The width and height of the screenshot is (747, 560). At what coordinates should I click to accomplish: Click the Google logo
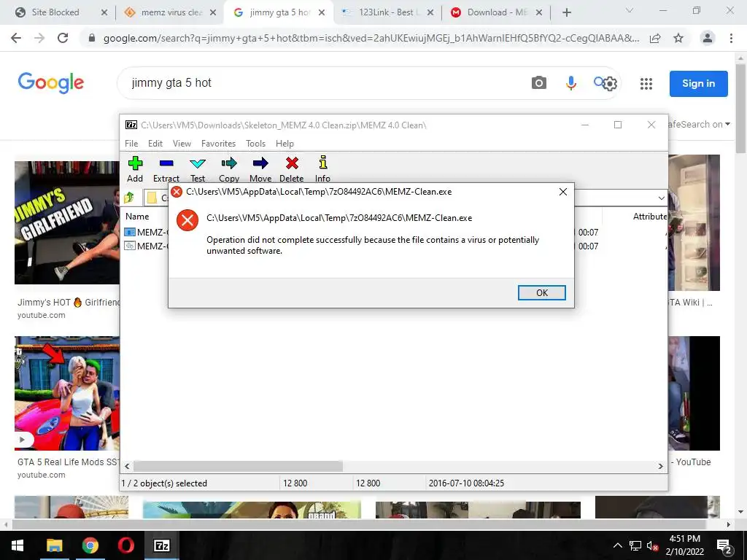point(51,83)
